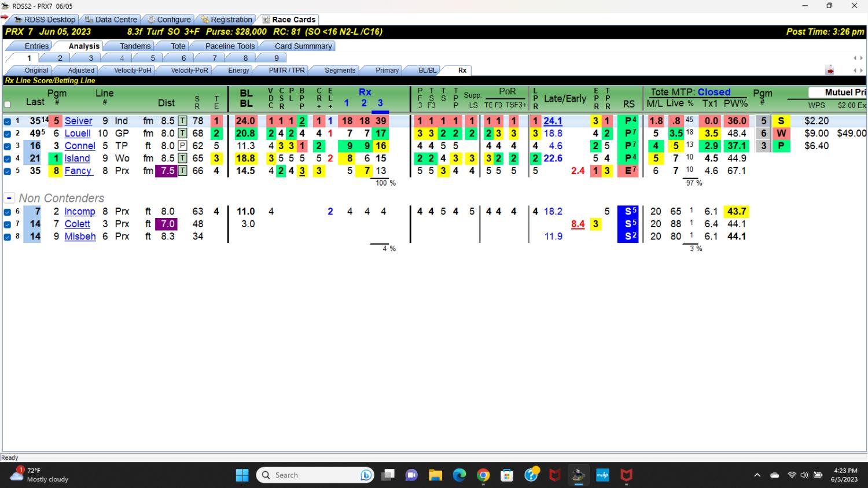The width and height of the screenshot is (868, 488).
Task: Click the Task View taskbar icon
Action: [x=388, y=475]
